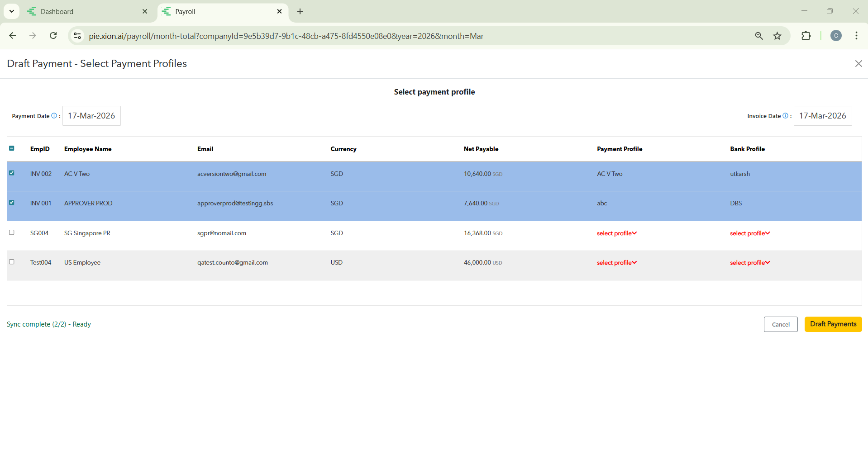Select the SG004 employee checkbox
This screenshot has width=868, height=460.
[12, 232]
